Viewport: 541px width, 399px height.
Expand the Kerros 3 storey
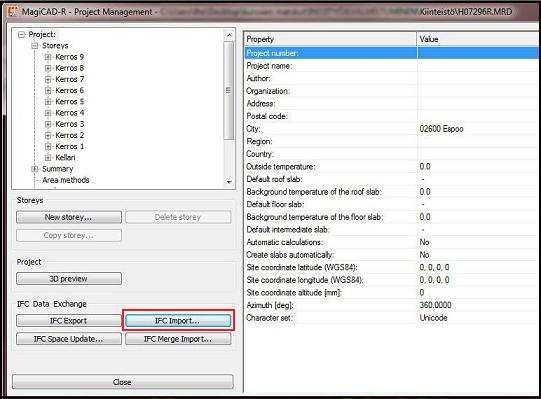pyautogui.click(x=48, y=124)
